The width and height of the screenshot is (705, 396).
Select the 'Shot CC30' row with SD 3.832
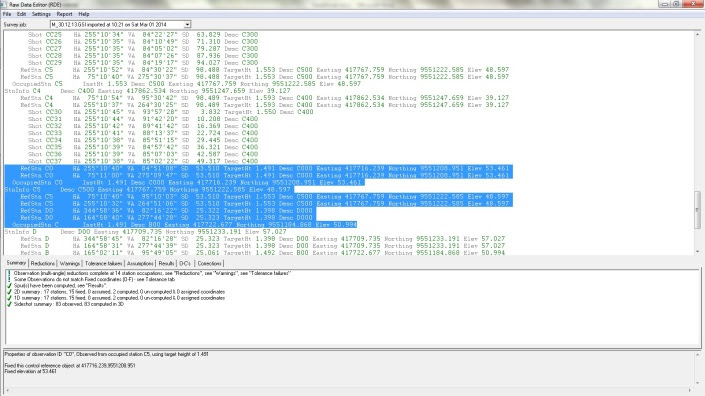[x=170, y=112]
